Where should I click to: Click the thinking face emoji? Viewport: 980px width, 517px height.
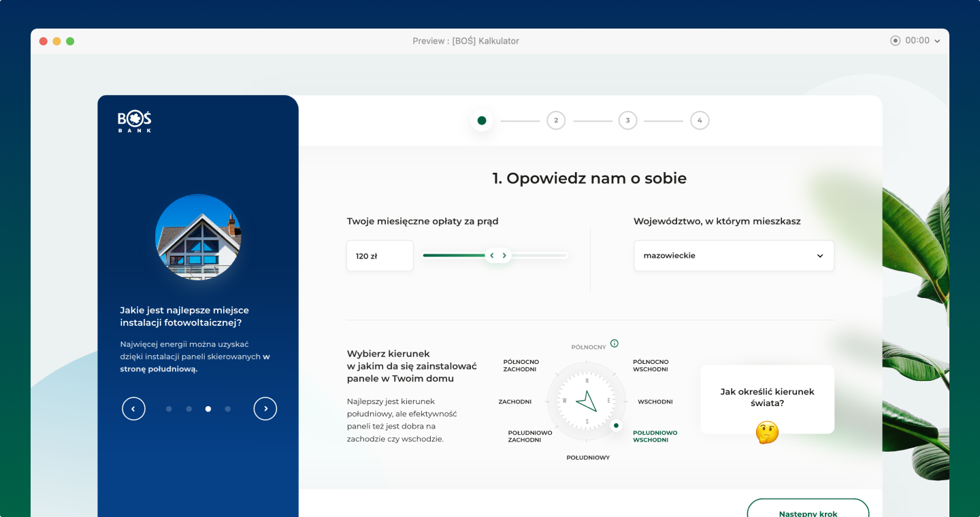tap(767, 433)
